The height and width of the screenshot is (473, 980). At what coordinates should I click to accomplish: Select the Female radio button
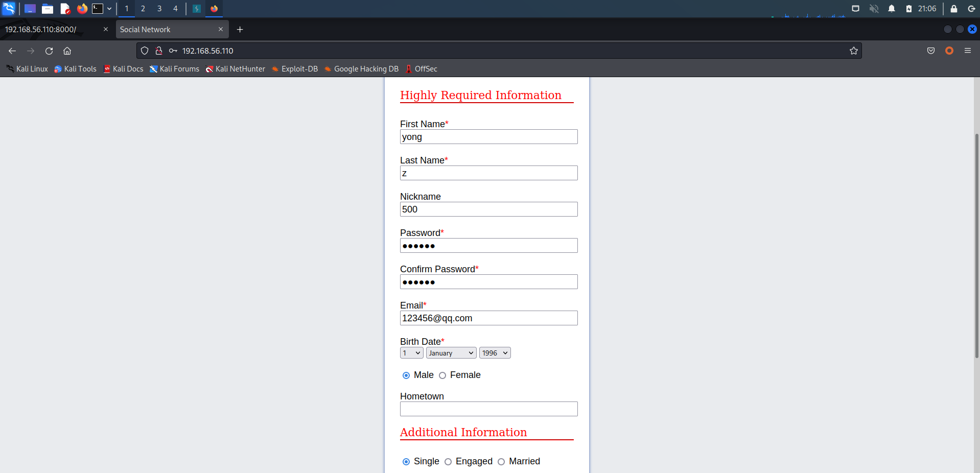tap(442, 375)
